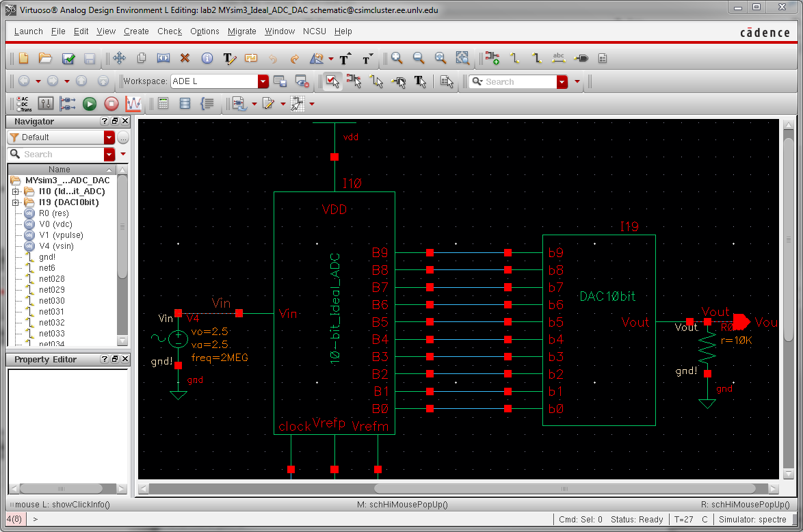Open the NCSU menu

click(315, 31)
